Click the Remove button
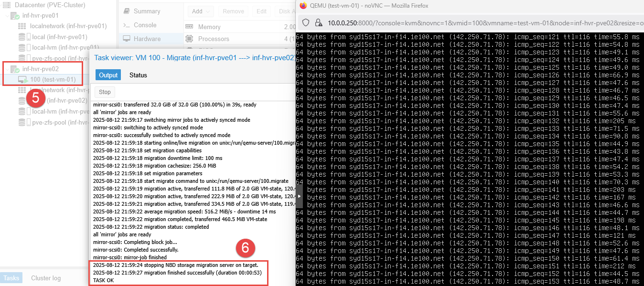 pos(233,11)
